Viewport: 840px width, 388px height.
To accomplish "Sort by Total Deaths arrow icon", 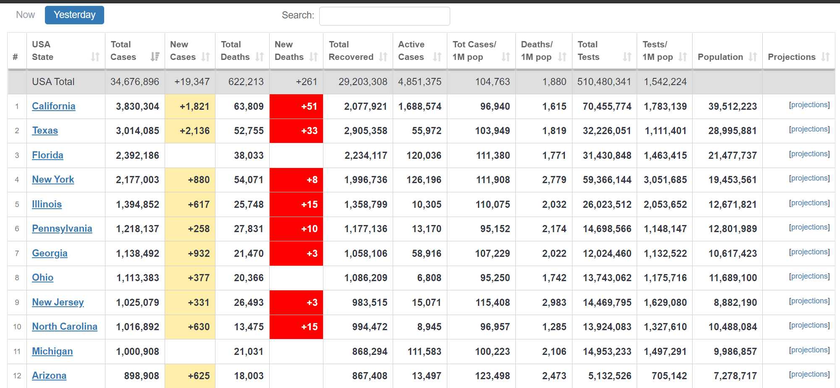I will coord(259,57).
